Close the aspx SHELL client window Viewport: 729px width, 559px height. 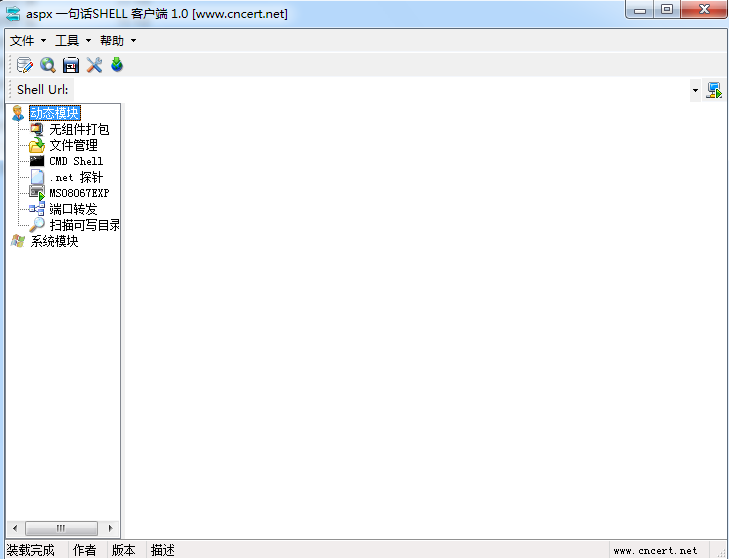[704, 9]
